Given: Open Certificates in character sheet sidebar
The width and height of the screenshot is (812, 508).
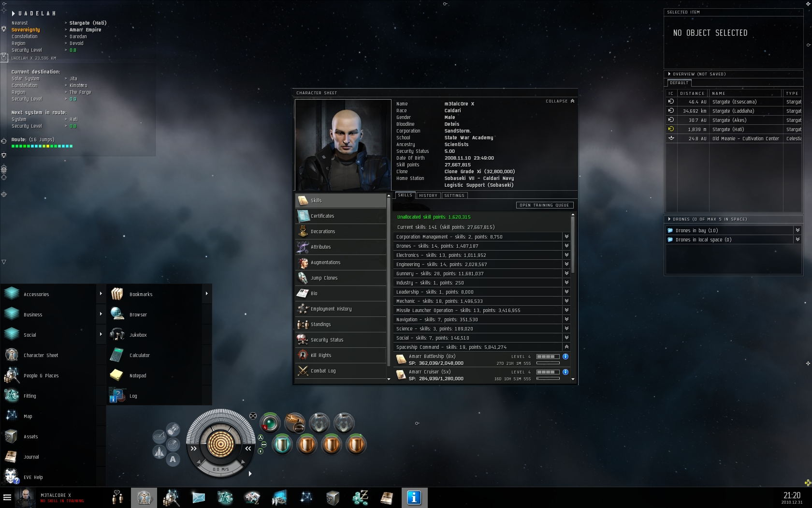Looking at the screenshot, I should pos(341,216).
